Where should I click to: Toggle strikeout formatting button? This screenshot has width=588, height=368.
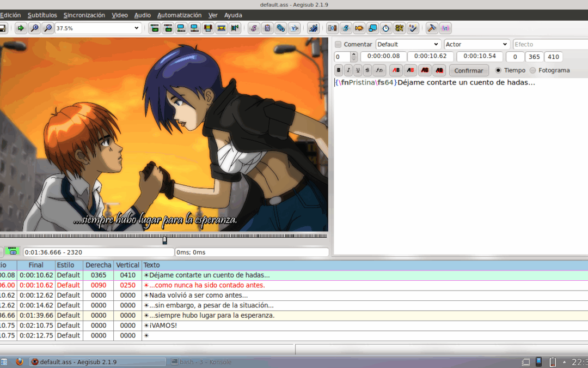click(x=367, y=70)
